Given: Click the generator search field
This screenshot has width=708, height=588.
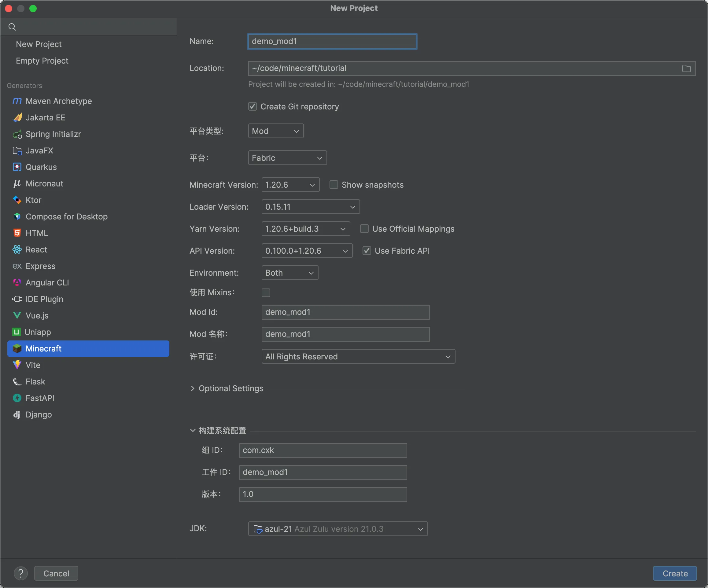Looking at the screenshot, I should coord(89,27).
